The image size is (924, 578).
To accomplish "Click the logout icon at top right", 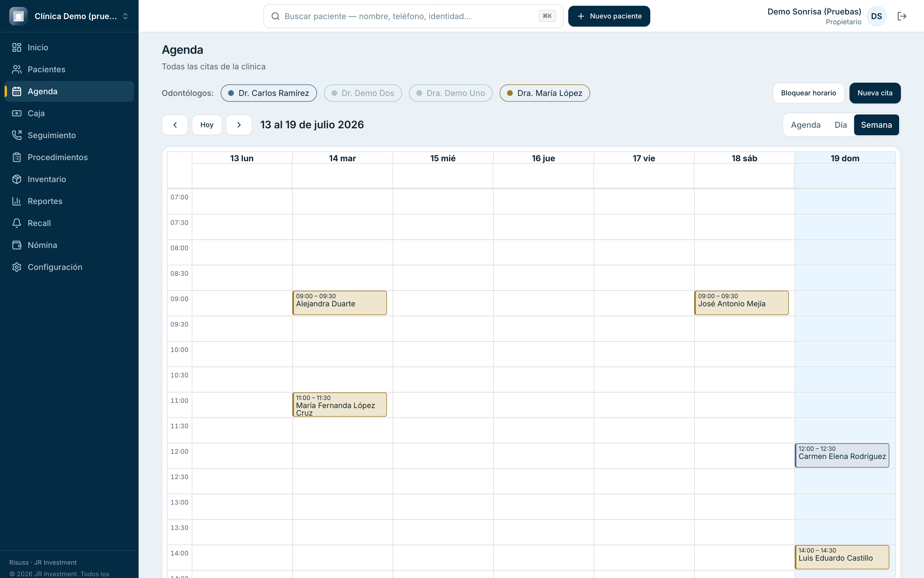I will [902, 16].
